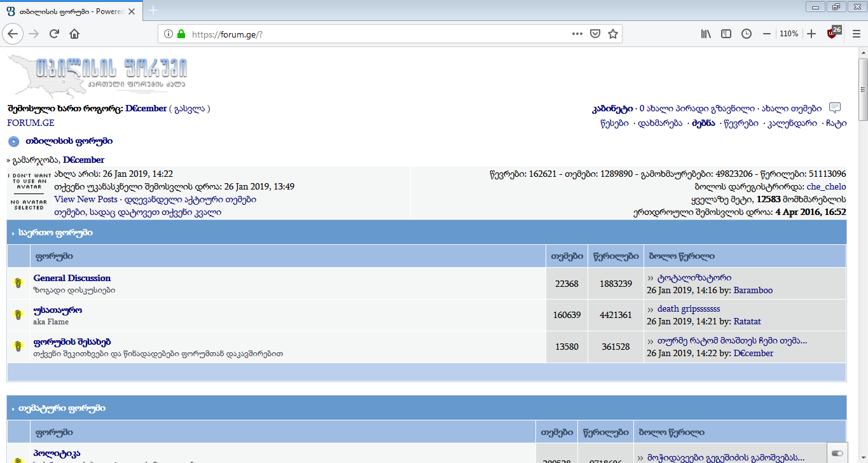Click the vertical page scrollbar thumb

pyautogui.click(x=862, y=89)
